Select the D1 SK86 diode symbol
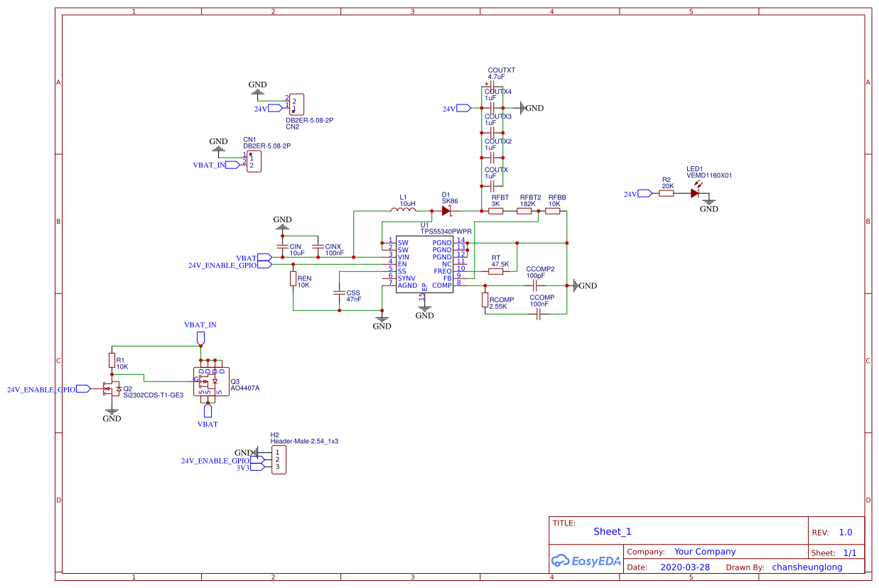The height and width of the screenshot is (588, 879). (446, 210)
